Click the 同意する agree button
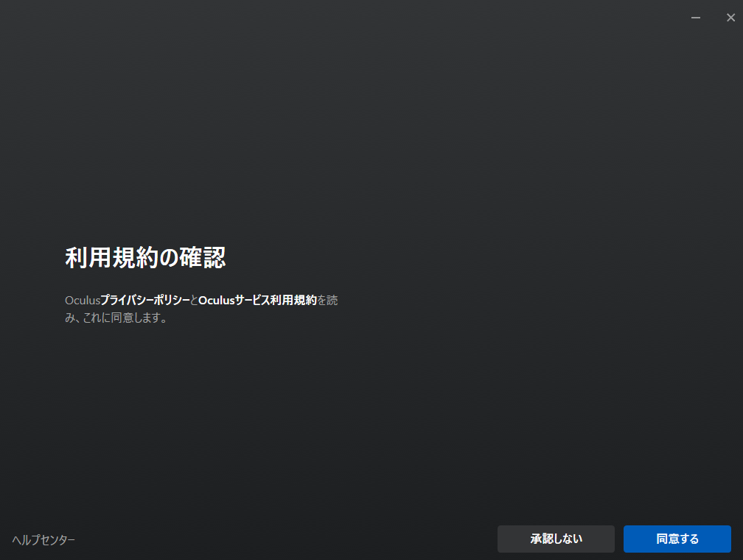This screenshot has width=743, height=560. pyautogui.click(x=677, y=539)
